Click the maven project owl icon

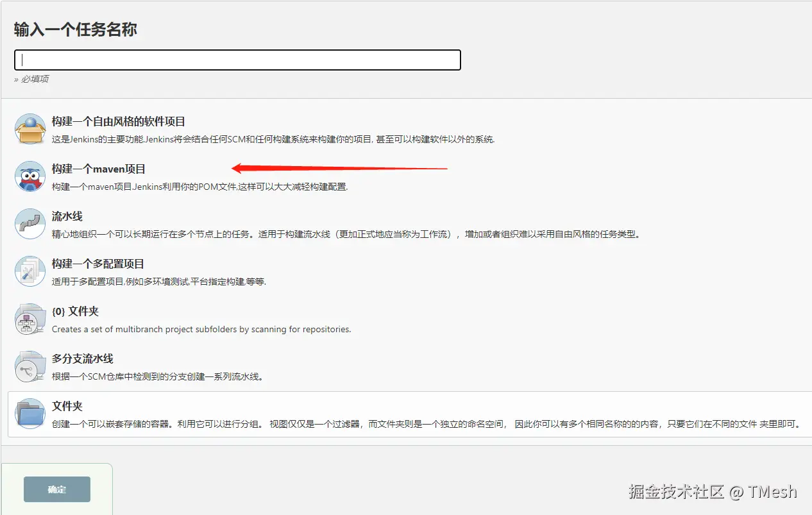30,176
